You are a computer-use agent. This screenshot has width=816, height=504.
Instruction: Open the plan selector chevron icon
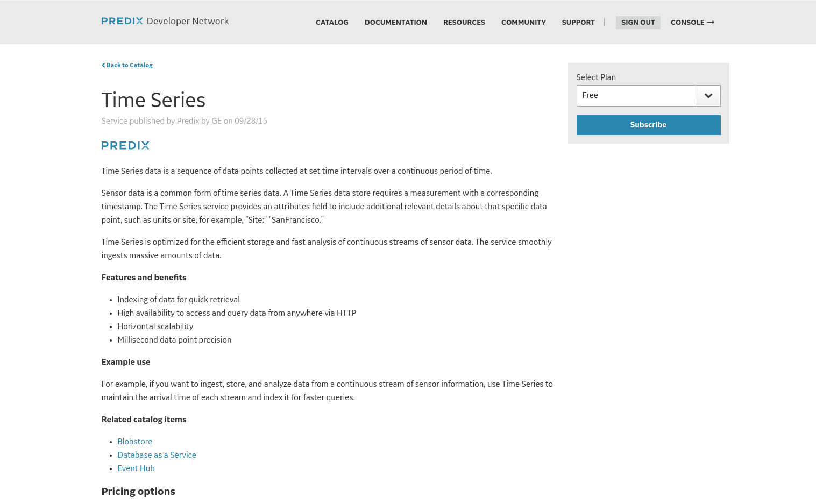708,95
